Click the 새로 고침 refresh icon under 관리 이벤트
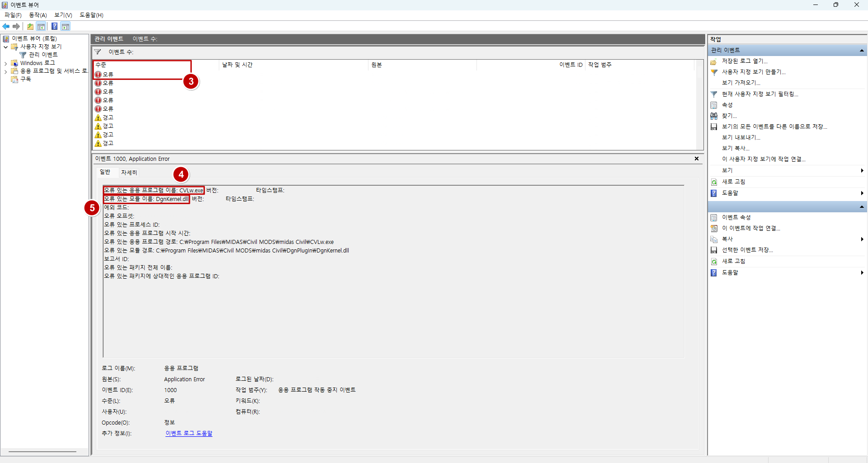 (x=714, y=182)
